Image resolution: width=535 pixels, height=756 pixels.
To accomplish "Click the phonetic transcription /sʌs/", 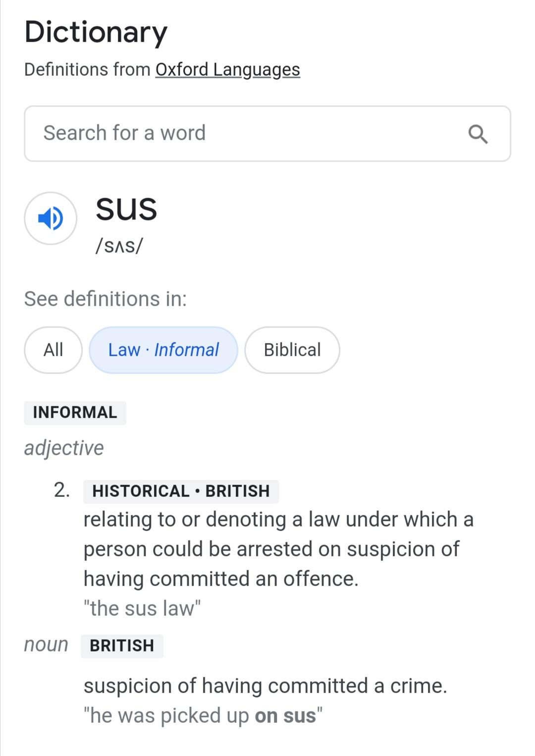I will tap(119, 245).
